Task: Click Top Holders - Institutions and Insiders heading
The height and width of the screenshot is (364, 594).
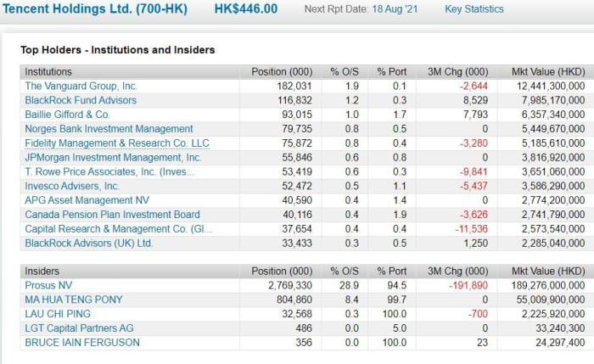Action: click(117, 50)
